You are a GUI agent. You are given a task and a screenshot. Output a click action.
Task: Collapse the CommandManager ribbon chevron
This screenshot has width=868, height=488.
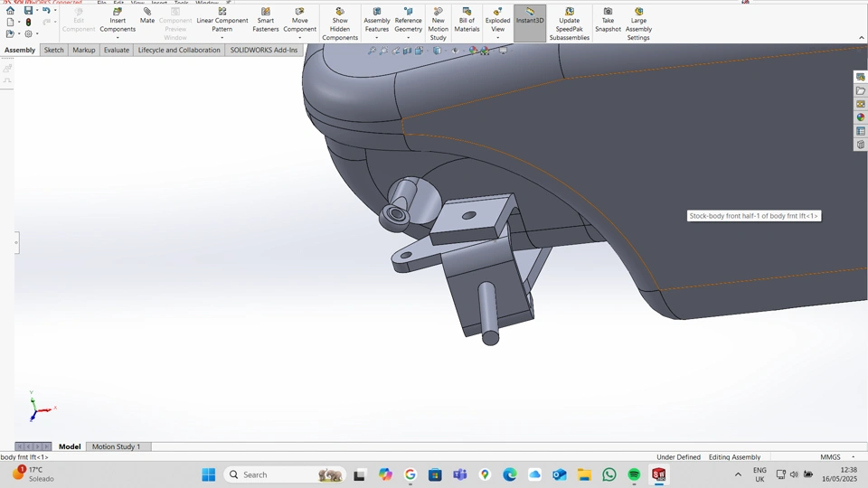pyautogui.click(x=861, y=38)
